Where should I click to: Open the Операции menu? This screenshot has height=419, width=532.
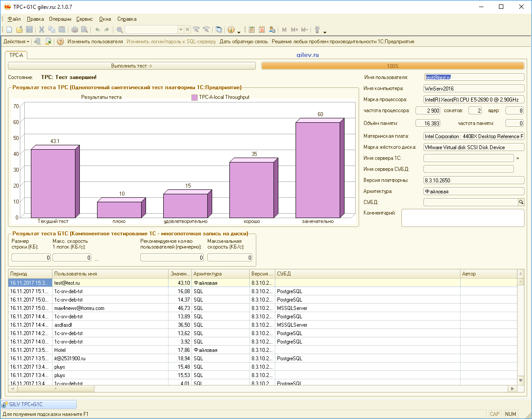60,19
